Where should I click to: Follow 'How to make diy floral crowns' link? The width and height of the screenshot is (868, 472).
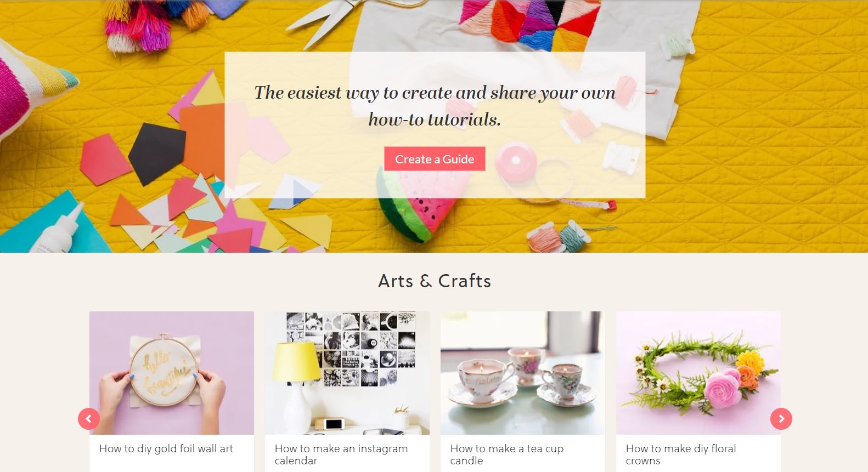coord(681,454)
